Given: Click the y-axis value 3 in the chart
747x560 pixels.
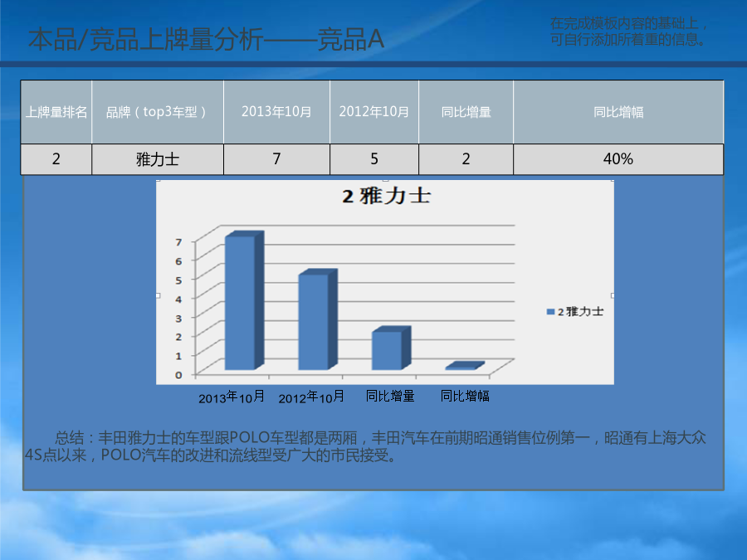Looking at the screenshot, I should (x=178, y=318).
